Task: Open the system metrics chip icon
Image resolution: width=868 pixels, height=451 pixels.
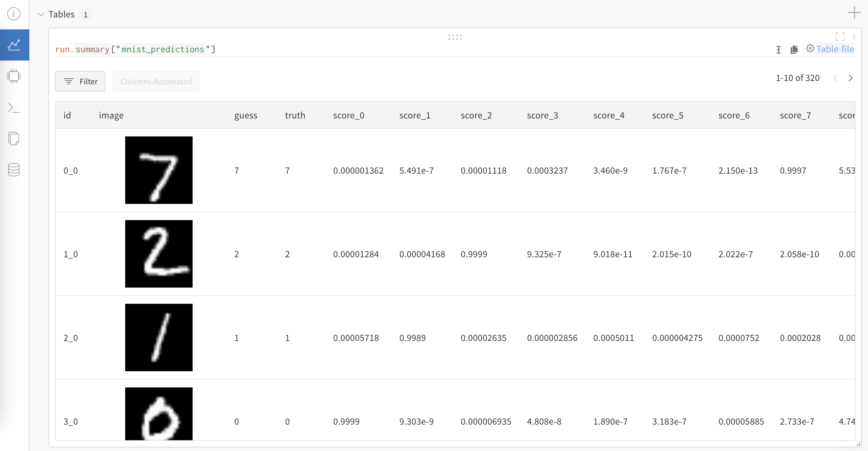Action: [x=14, y=76]
